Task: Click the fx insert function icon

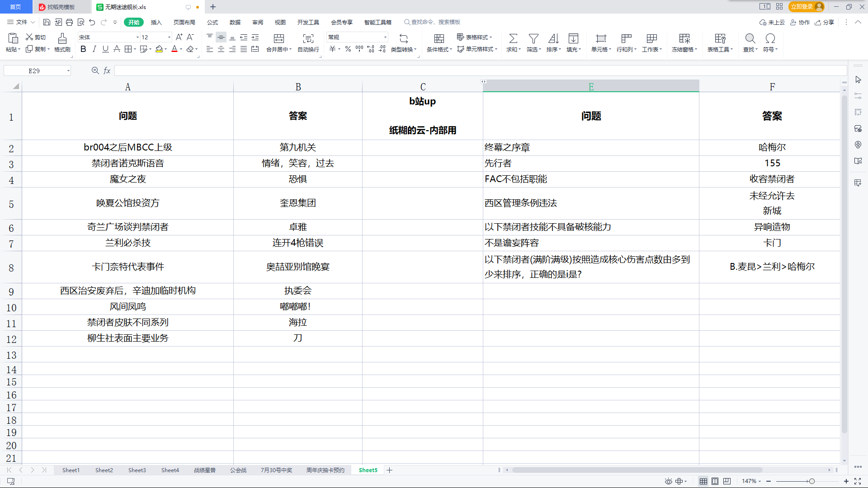Action: coord(107,70)
